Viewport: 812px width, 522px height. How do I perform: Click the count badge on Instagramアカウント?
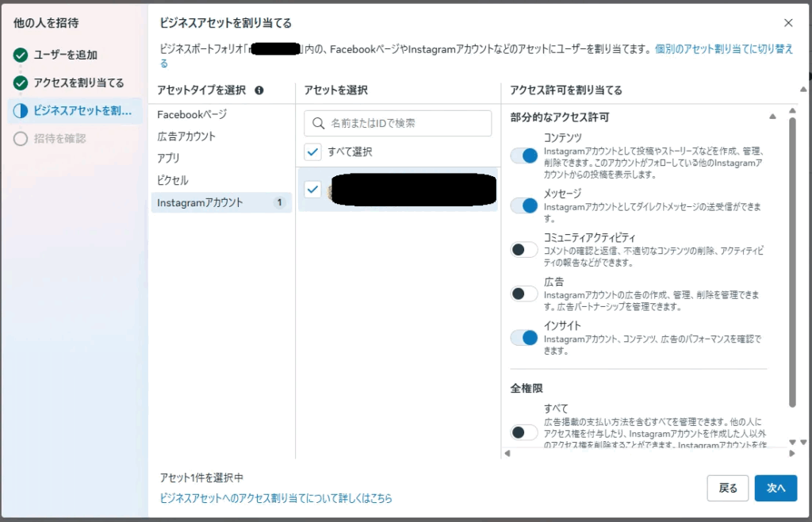(x=279, y=203)
